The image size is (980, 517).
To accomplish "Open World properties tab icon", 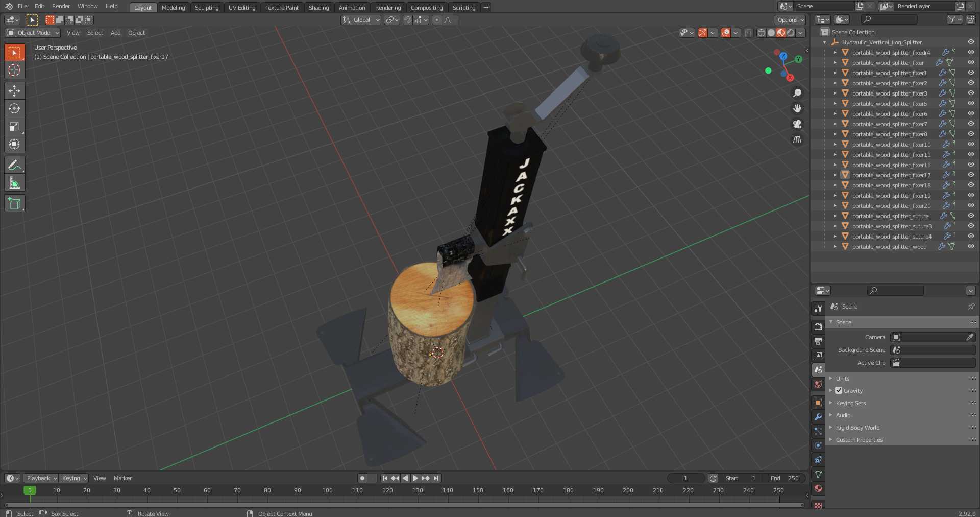I will coord(818,384).
